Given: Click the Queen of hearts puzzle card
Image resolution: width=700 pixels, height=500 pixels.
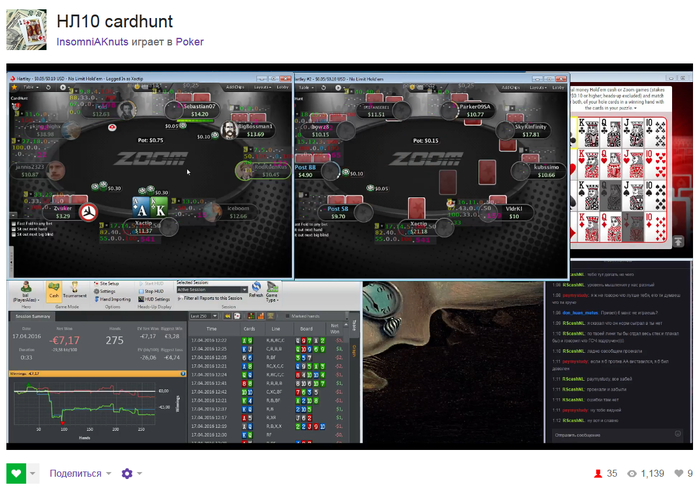Looking at the screenshot, I should coord(611,164).
